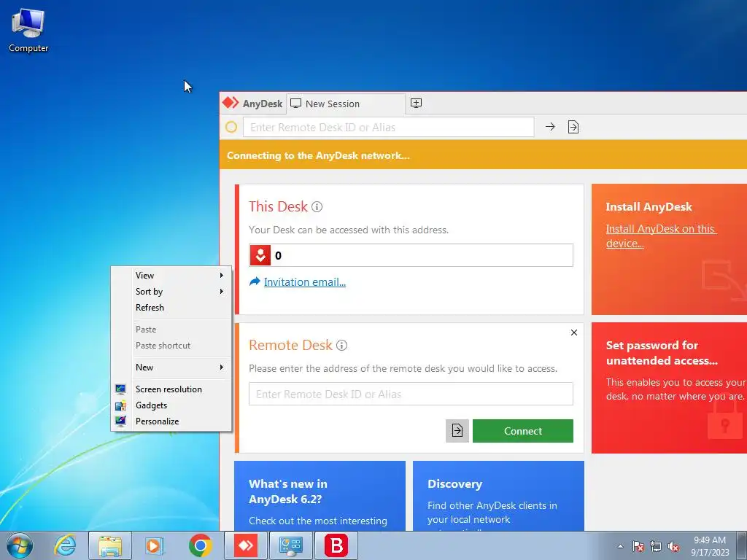Open Windows Media Player from taskbar
The width and height of the screenshot is (747, 560).
(154, 545)
